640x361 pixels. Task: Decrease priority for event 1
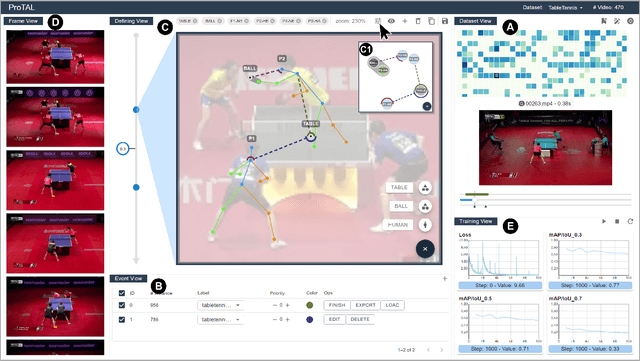275,319
